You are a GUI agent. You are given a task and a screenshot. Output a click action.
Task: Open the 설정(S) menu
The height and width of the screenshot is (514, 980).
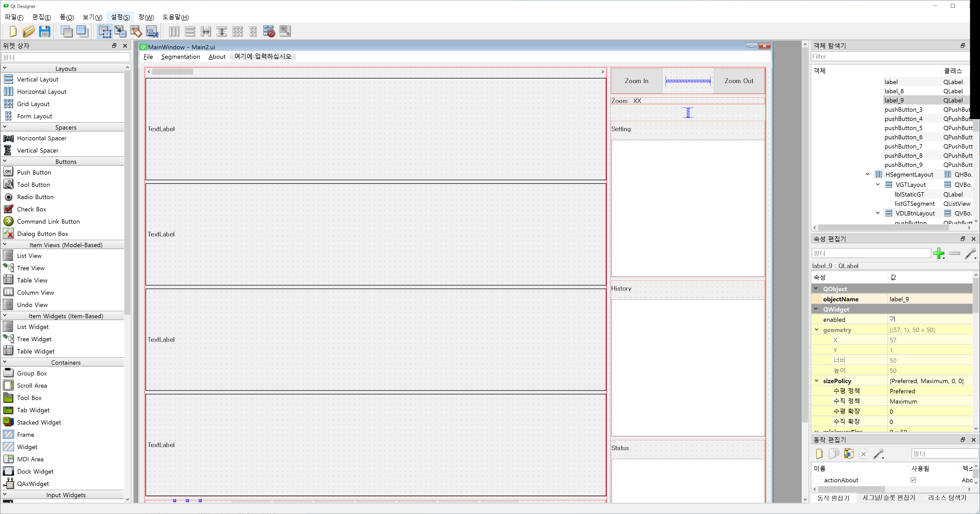[120, 17]
